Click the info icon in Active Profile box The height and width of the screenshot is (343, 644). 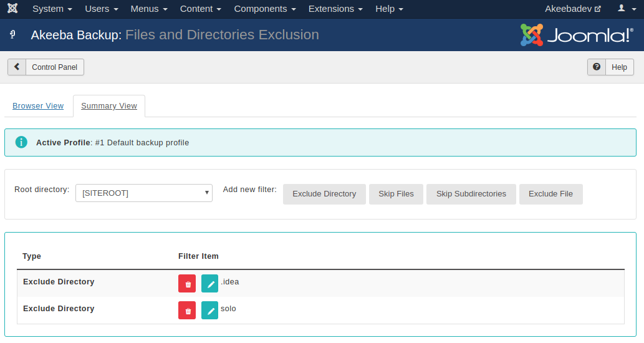coord(21,142)
